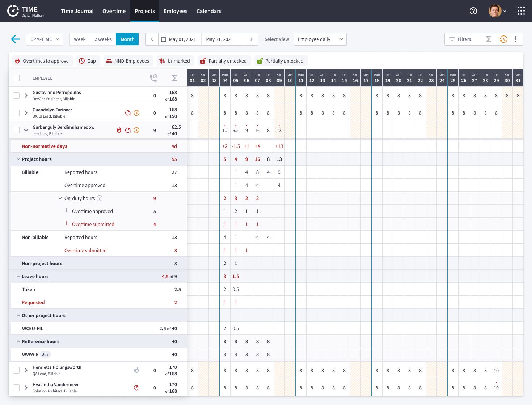Open the help question mark icon
The image size is (532, 405).
point(473,11)
